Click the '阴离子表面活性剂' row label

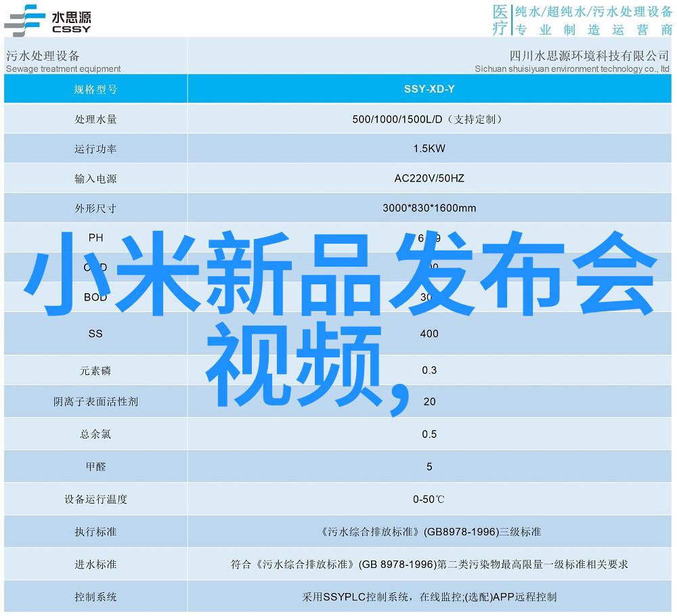(x=95, y=402)
